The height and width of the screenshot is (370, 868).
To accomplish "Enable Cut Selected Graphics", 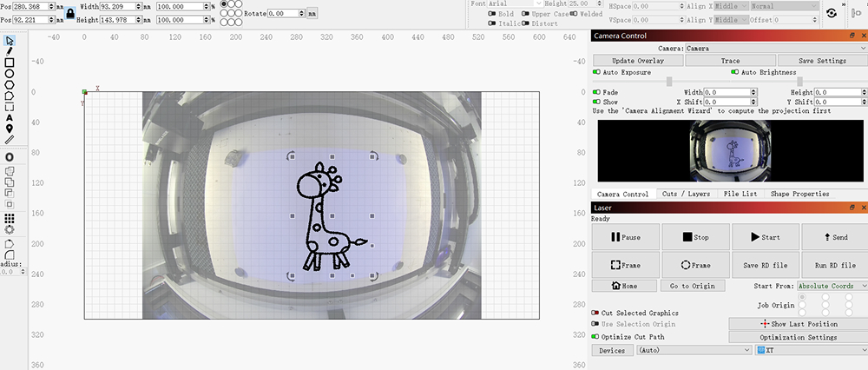I will [x=595, y=313].
